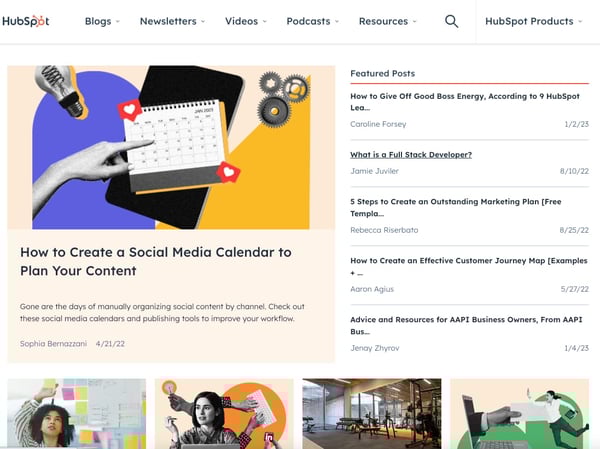
Task: Open the Resources navigation menu
Action: point(387,21)
